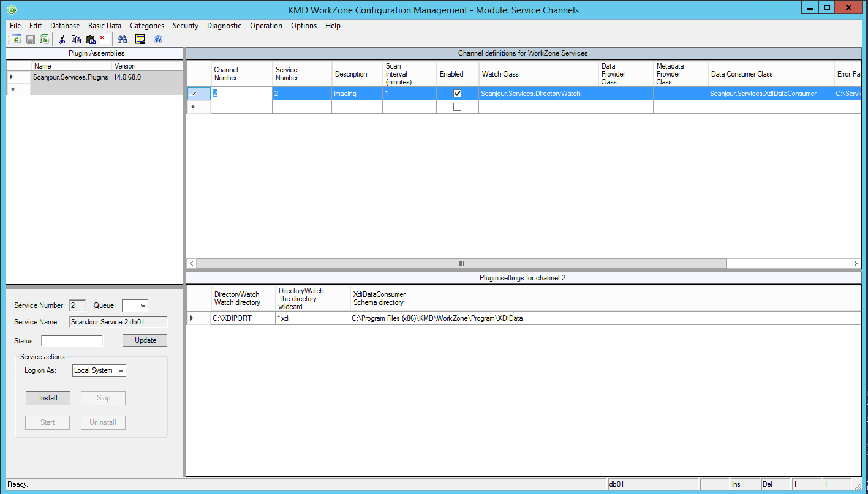The width and height of the screenshot is (868, 494).
Task: Click the Scanjour.Services.DirectoryWatch cell
Action: (x=538, y=94)
